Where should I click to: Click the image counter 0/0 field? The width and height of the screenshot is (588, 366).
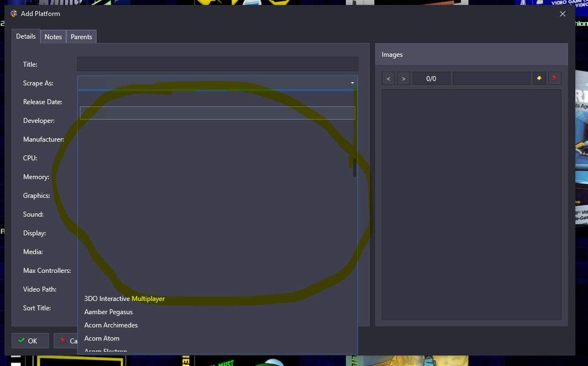coord(431,79)
